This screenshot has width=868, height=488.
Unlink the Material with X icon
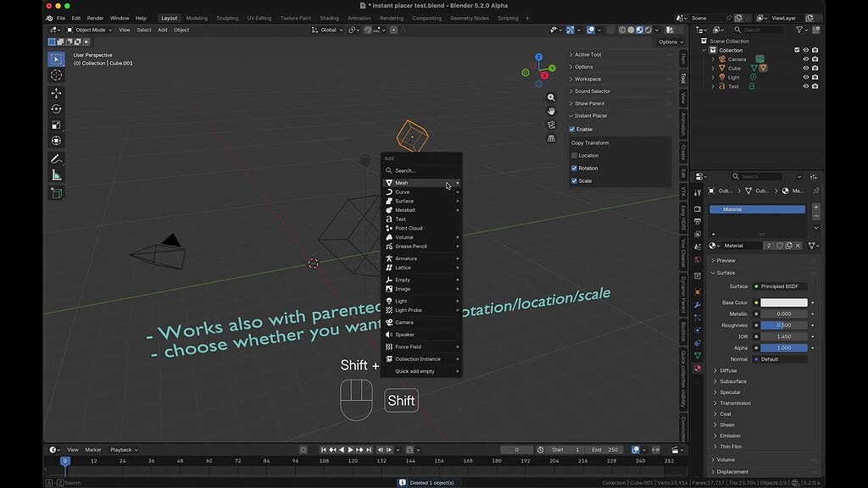pos(798,246)
